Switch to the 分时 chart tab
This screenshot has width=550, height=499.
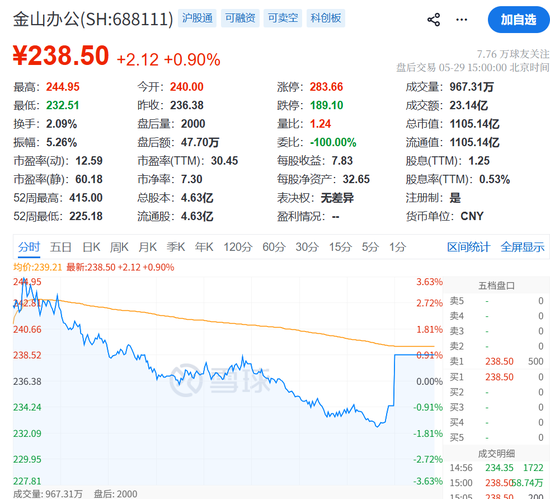coord(29,247)
